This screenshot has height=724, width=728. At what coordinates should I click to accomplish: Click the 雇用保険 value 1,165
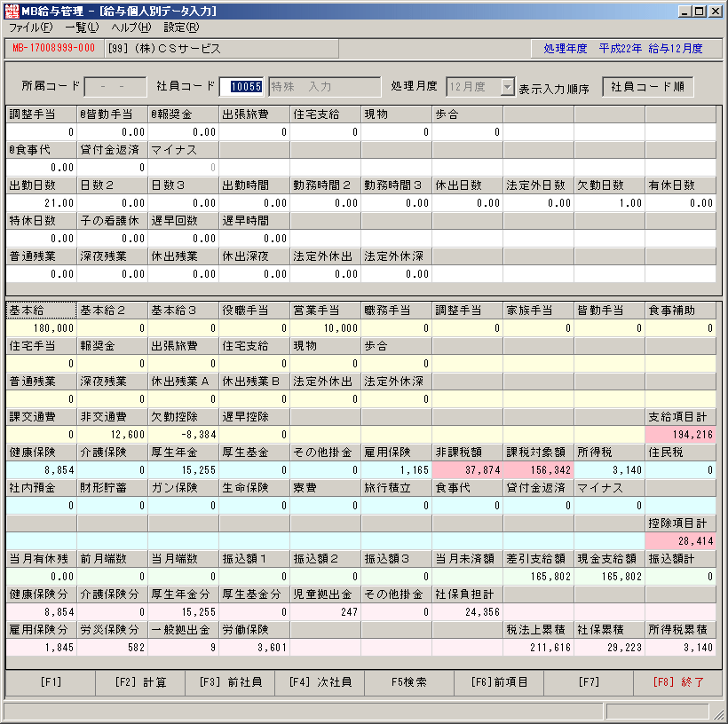tap(397, 470)
